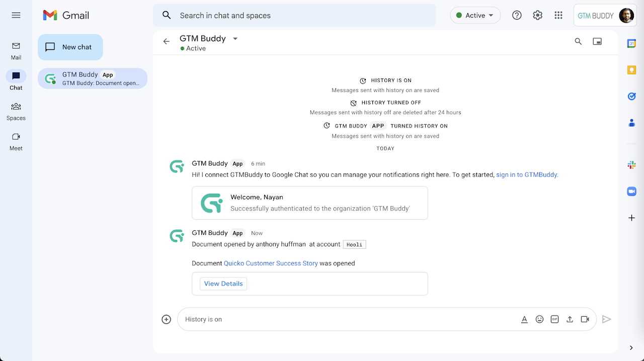Expand GTM Buddy chat title dropdown
The image size is (644, 361).
point(235,39)
